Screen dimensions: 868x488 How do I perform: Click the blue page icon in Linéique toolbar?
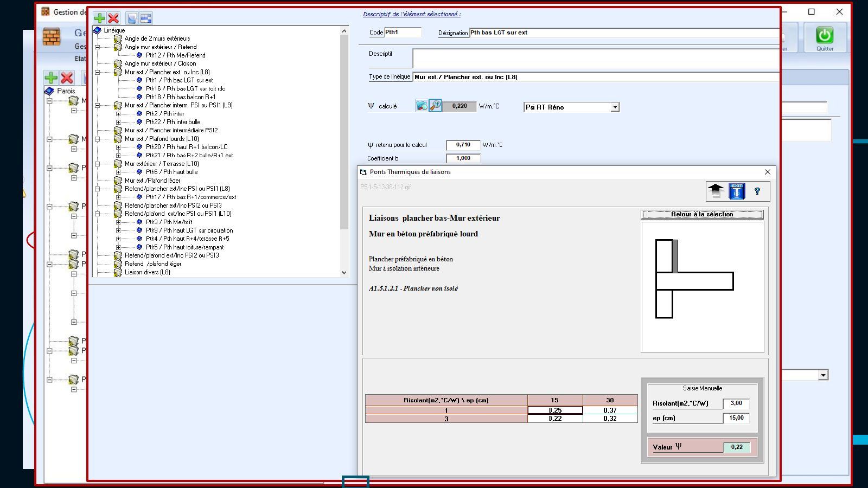[132, 18]
